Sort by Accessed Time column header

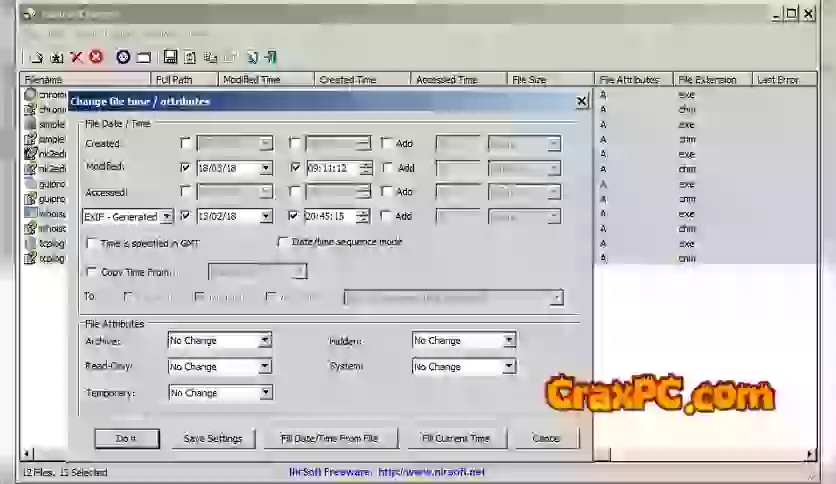[459, 79]
